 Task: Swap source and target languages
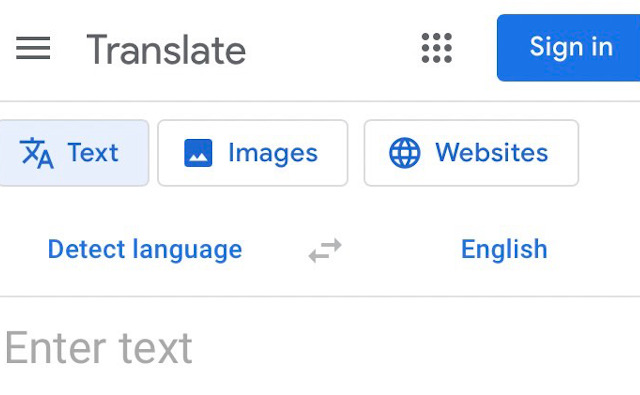tap(325, 250)
